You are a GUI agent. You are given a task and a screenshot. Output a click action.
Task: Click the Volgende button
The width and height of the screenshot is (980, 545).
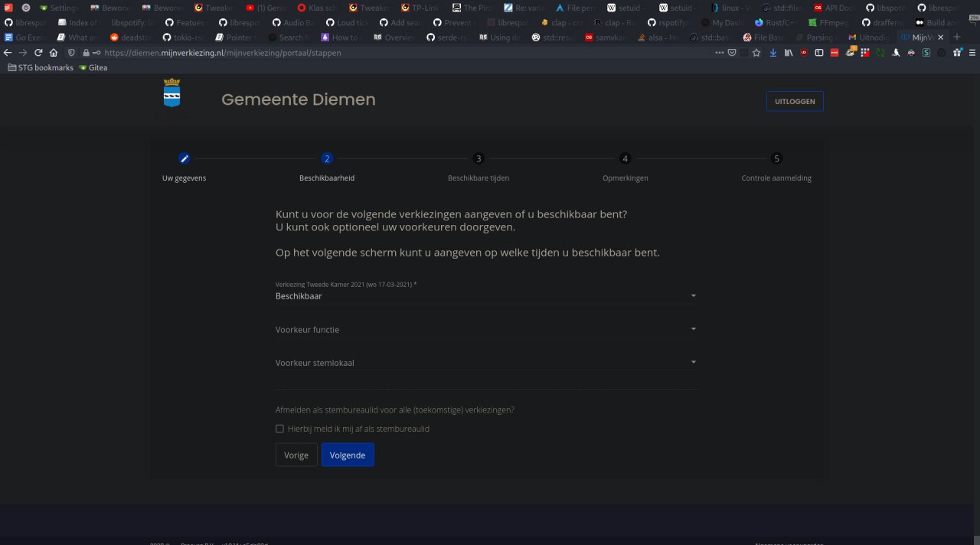point(348,455)
